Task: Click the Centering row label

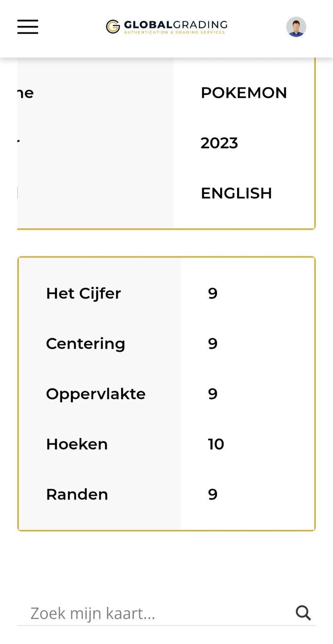Action: [x=85, y=344]
